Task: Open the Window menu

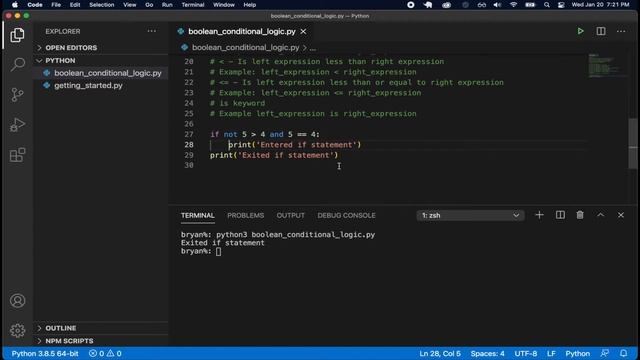Action: (224, 5)
